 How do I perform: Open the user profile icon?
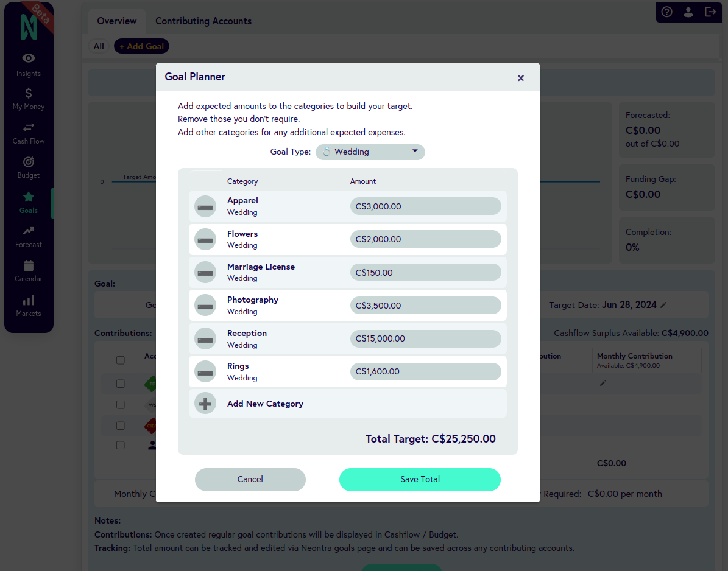[x=688, y=12]
